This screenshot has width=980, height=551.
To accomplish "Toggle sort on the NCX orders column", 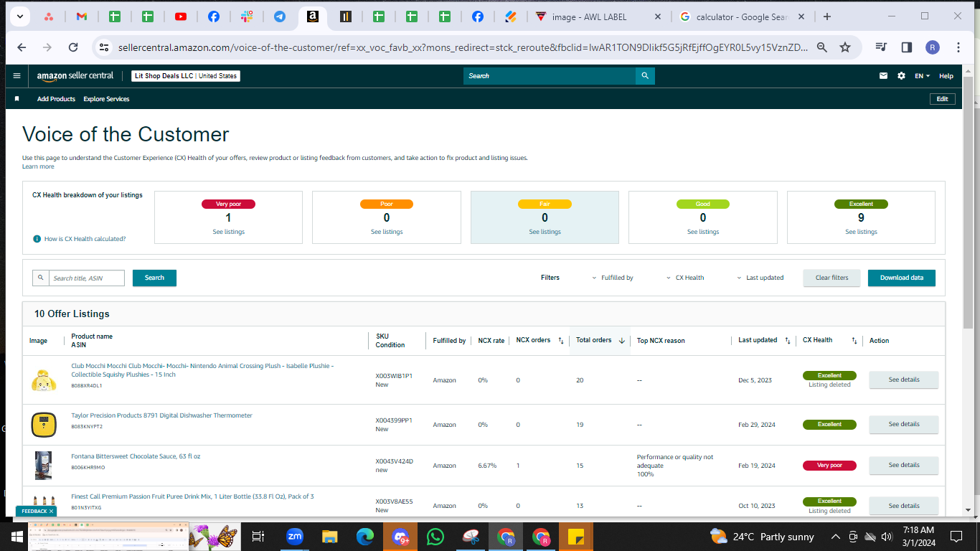I will 560,341.
